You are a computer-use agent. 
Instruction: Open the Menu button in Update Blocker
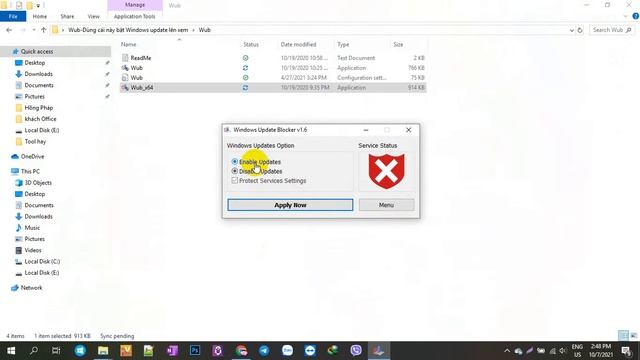(x=386, y=205)
